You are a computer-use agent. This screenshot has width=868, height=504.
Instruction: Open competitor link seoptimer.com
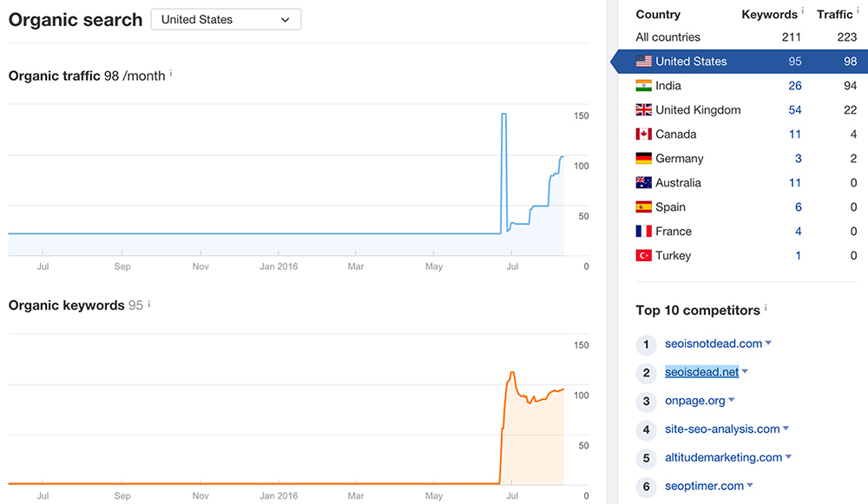(704, 487)
